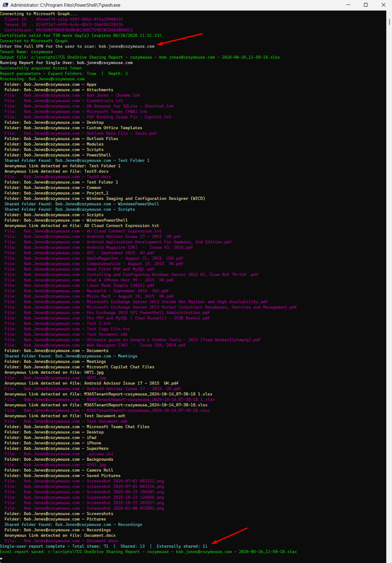
Task: Click the vertical scrollbar thumb
Action: [x=389, y=22]
